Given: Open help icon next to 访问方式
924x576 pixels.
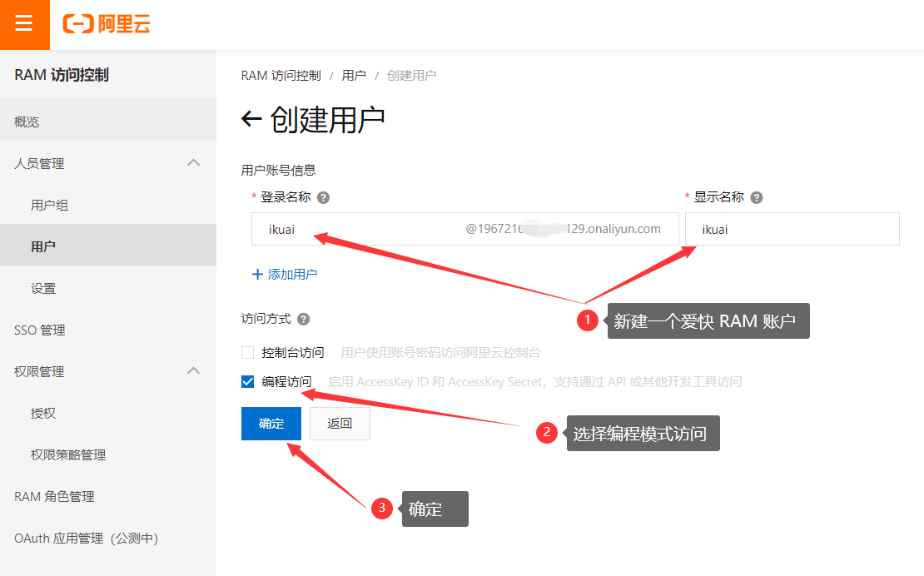Looking at the screenshot, I should (304, 320).
